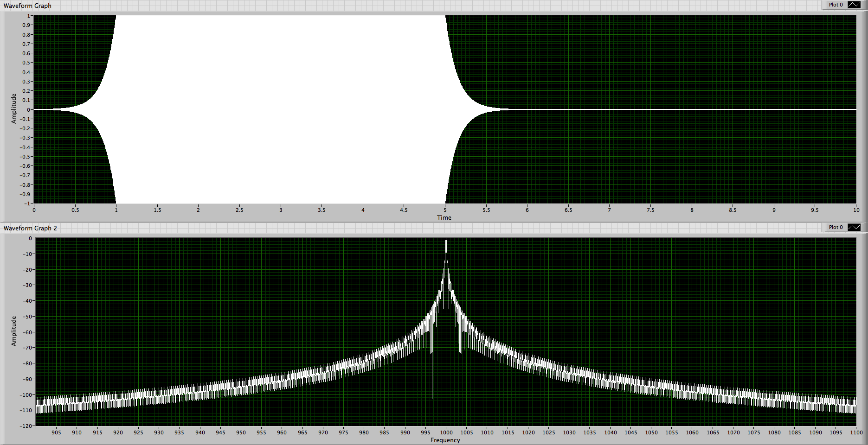
Task: Select the -0.5 amplitude tick on the top graph
Action: click(25, 157)
